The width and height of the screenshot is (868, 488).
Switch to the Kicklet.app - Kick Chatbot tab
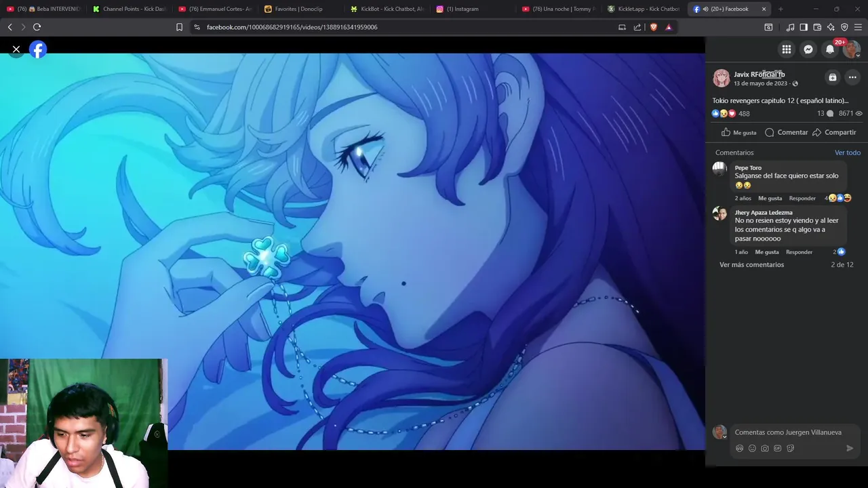click(643, 9)
